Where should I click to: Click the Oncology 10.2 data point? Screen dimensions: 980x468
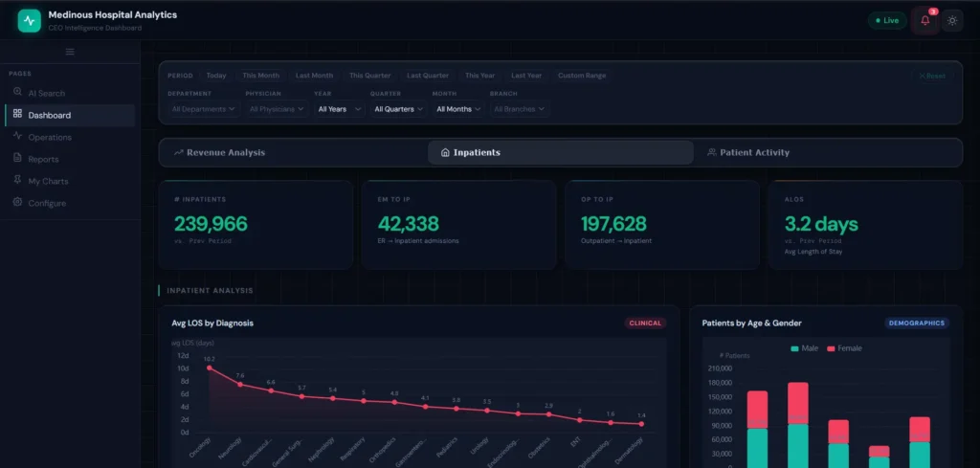(210, 368)
